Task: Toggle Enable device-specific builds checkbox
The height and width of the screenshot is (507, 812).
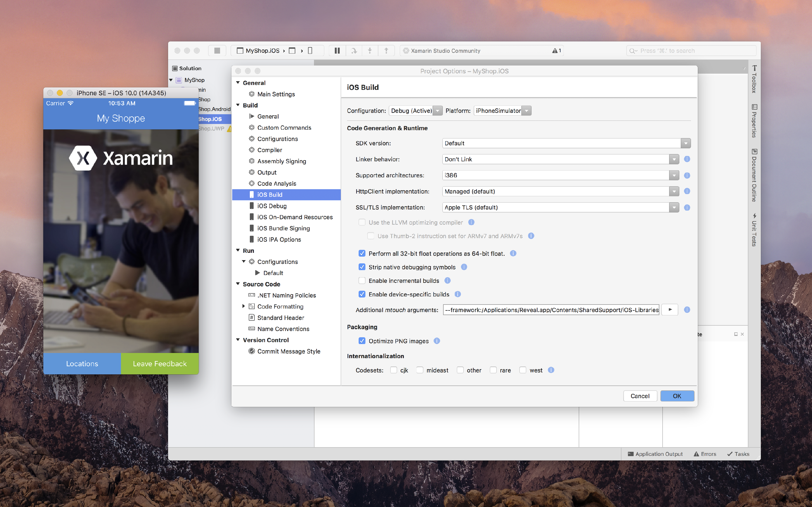Action: pos(362,294)
